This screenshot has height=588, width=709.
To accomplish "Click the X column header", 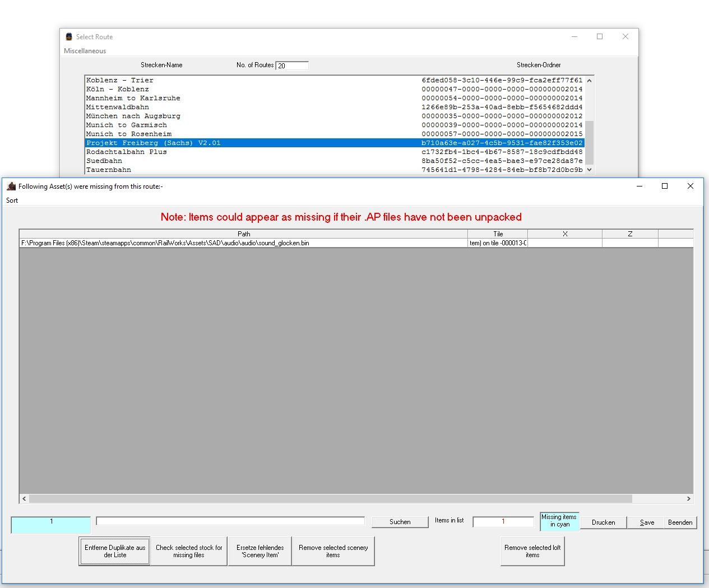I will coord(565,234).
